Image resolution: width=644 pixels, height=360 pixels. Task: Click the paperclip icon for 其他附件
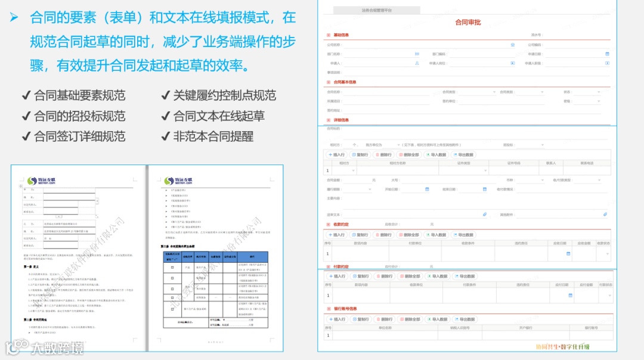coord(605,215)
